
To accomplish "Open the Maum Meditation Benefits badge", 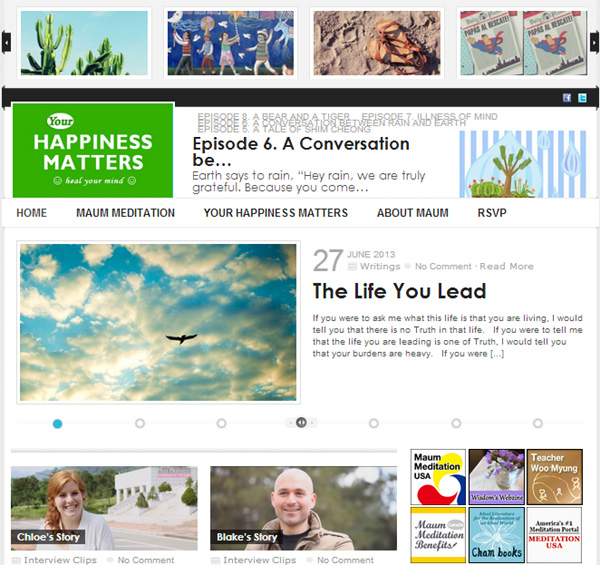I will tap(438, 535).
